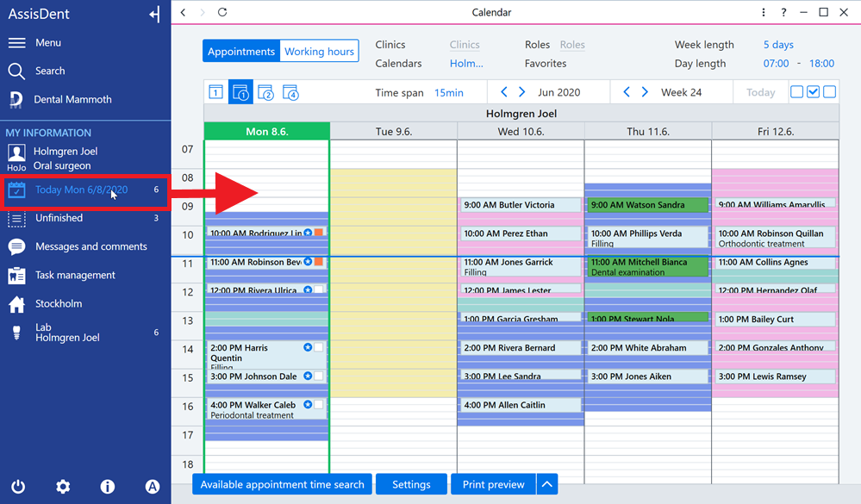Click star icon on Walker Caleb appointment
The width and height of the screenshot is (861, 504).
coord(308,404)
